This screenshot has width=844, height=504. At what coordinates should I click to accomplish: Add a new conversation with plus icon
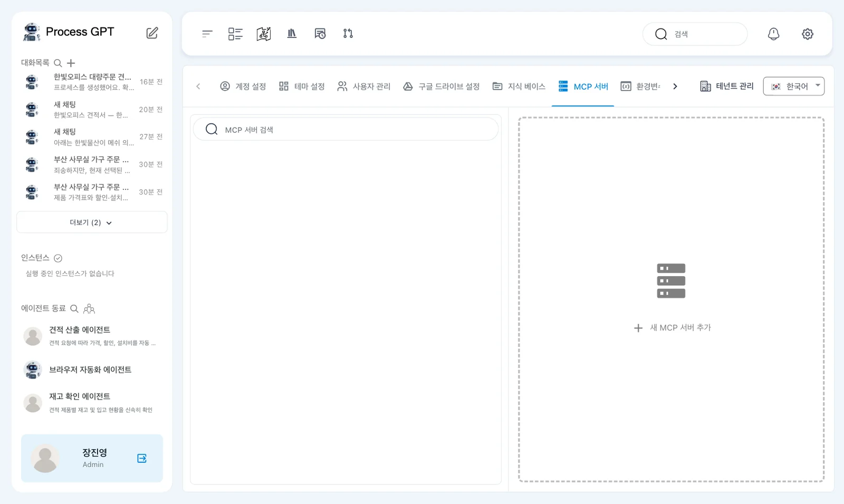71,63
